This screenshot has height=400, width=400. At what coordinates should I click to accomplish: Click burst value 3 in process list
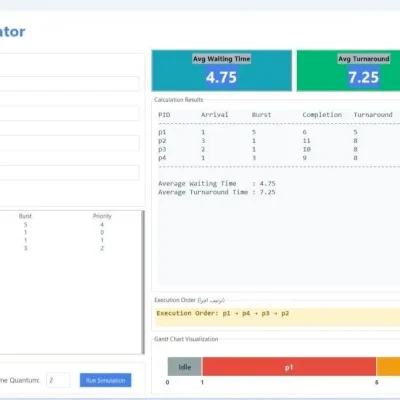point(25,248)
